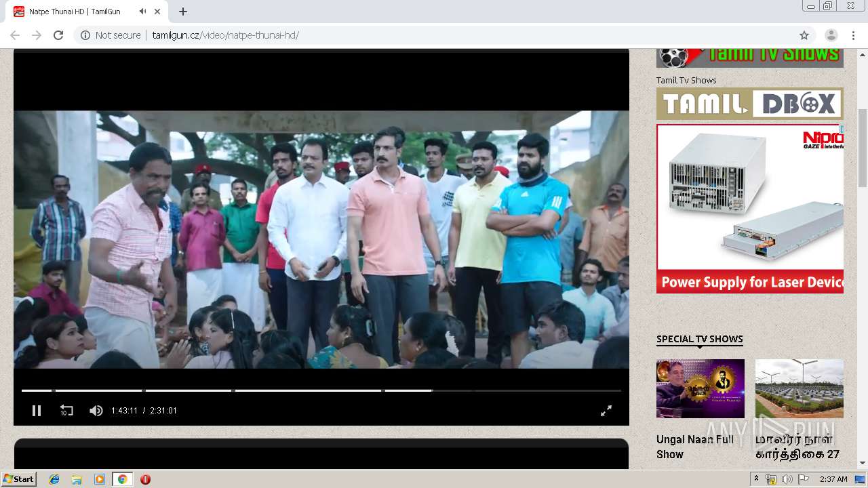Click the 2:37 AM taskbar clock
Image resolution: width=868 pixels, height=488 pixels.
tap(833, 479)
